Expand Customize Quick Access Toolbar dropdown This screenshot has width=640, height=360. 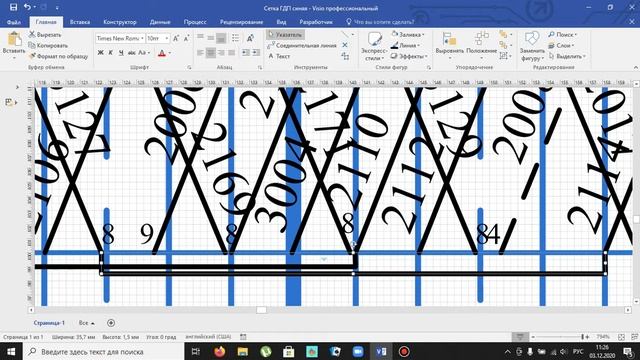coord(57,8)
